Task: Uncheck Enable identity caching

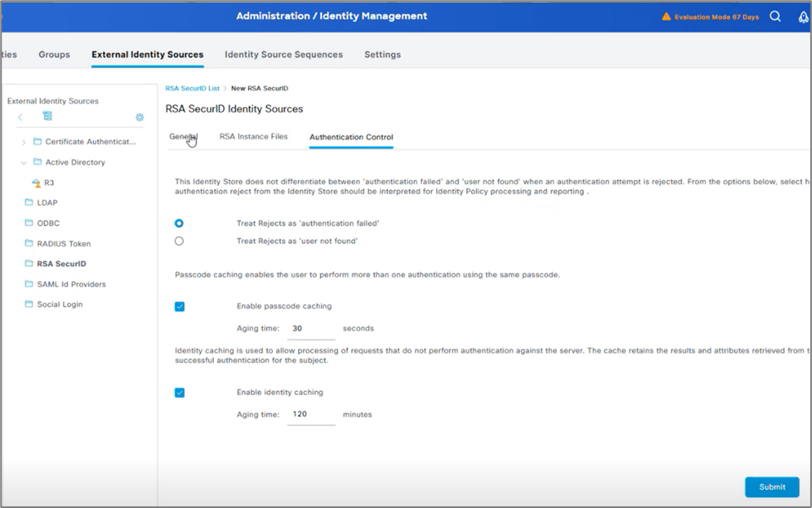Action: tap(179, 392)
